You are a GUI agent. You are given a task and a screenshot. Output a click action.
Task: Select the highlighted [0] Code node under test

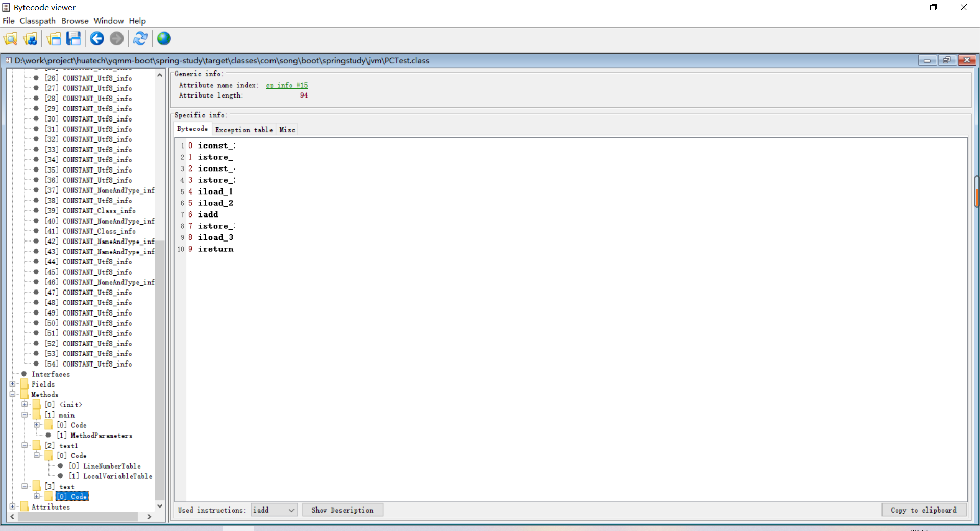pyautogui.click(x=72, y=496)
